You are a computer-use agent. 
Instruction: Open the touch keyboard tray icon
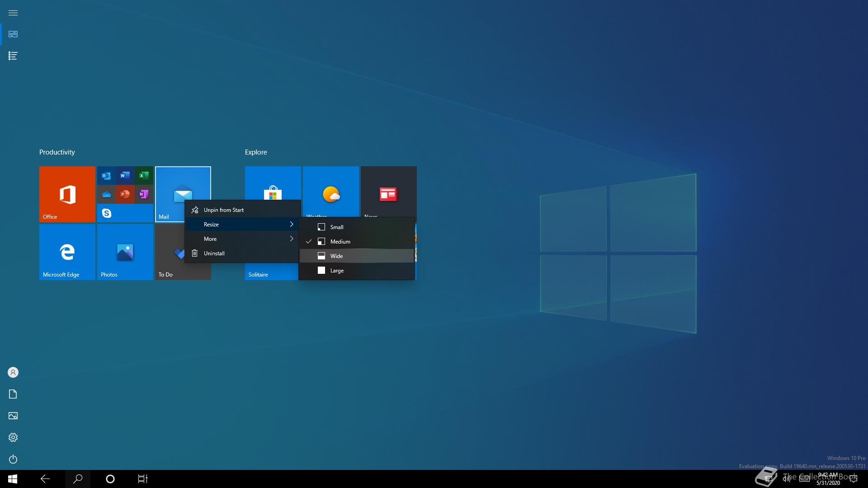805,479
